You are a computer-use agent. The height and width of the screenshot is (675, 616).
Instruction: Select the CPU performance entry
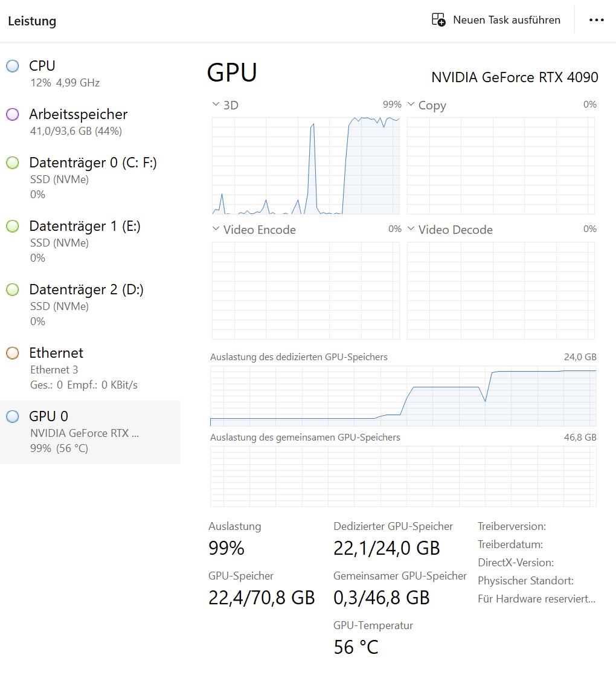point(65,73)
